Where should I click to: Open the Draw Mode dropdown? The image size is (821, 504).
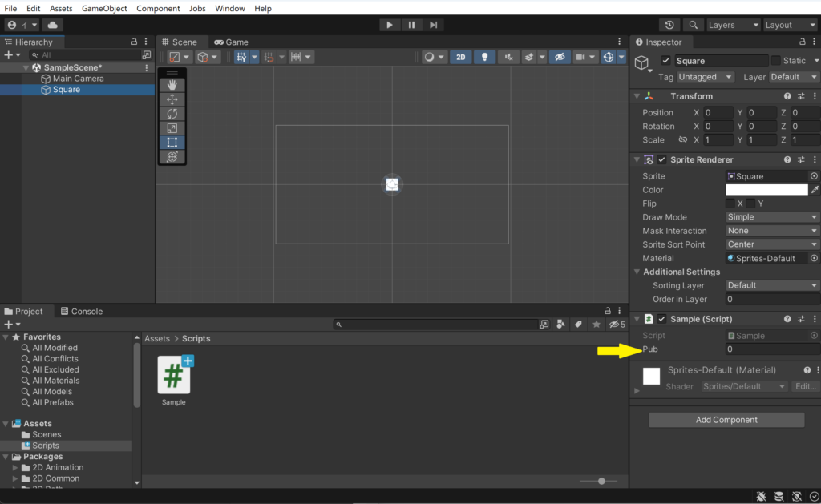tap(772, 217)
